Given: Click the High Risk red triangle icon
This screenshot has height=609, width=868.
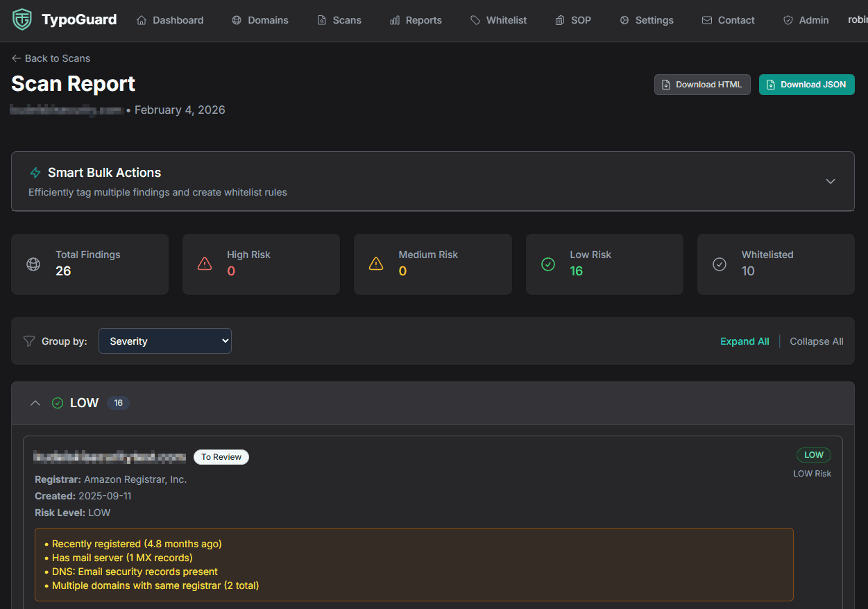Looking at the screenshot, I should click(205, 264).
